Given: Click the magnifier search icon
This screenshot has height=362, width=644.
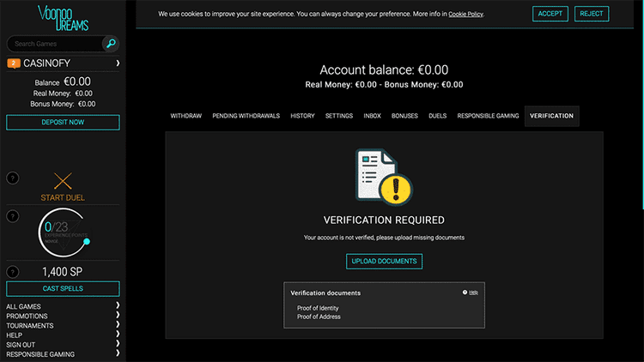Looking at the screenshot, I should 111,44.
